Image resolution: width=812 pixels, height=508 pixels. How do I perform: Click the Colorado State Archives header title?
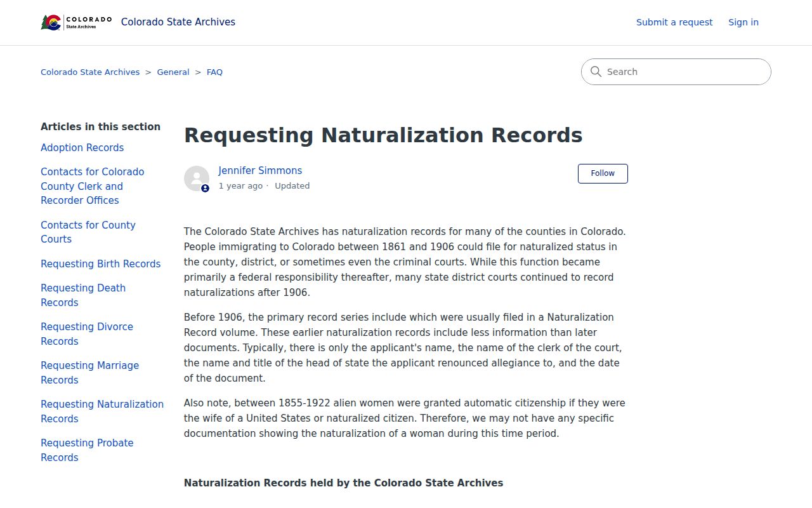click(x=178, y=22)
